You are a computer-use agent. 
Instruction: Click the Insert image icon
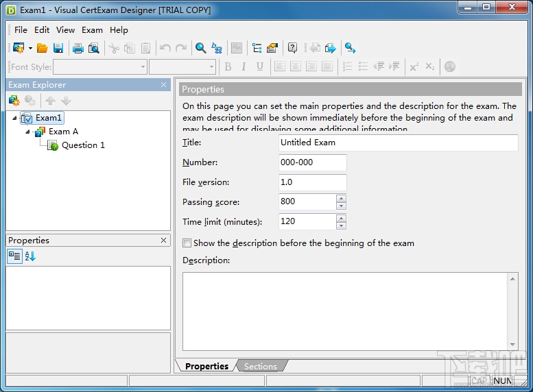point(237,48)
